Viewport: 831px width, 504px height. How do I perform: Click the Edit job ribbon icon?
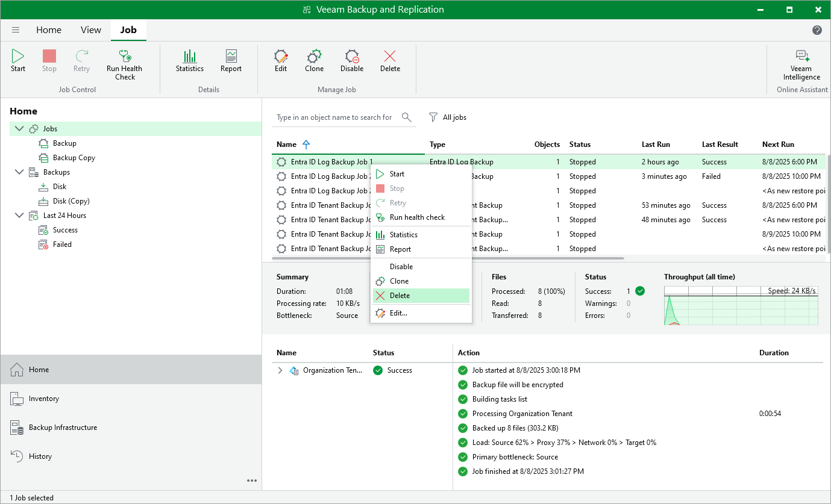pyautogui.click(x=281, y=57)
